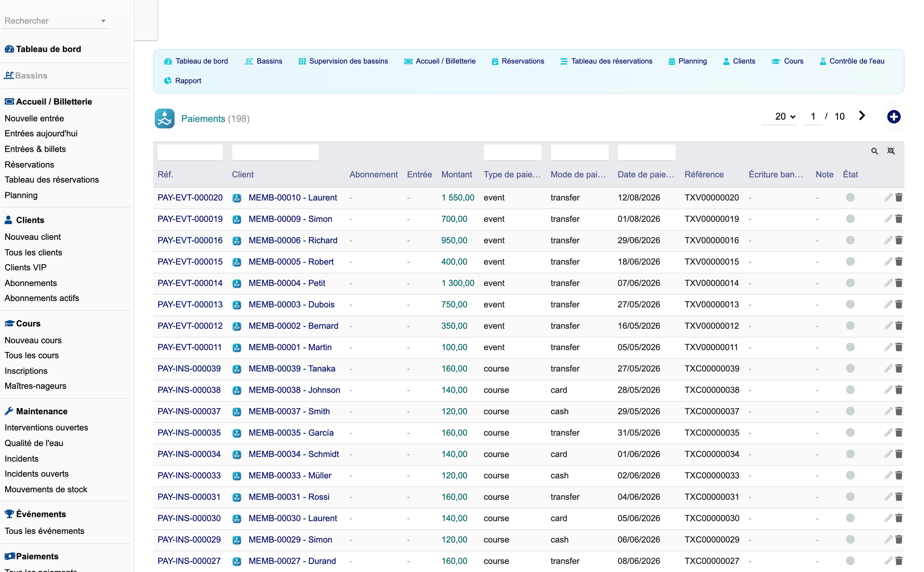Click amount 1 300,00 in Petit row

tap(457, 283)
